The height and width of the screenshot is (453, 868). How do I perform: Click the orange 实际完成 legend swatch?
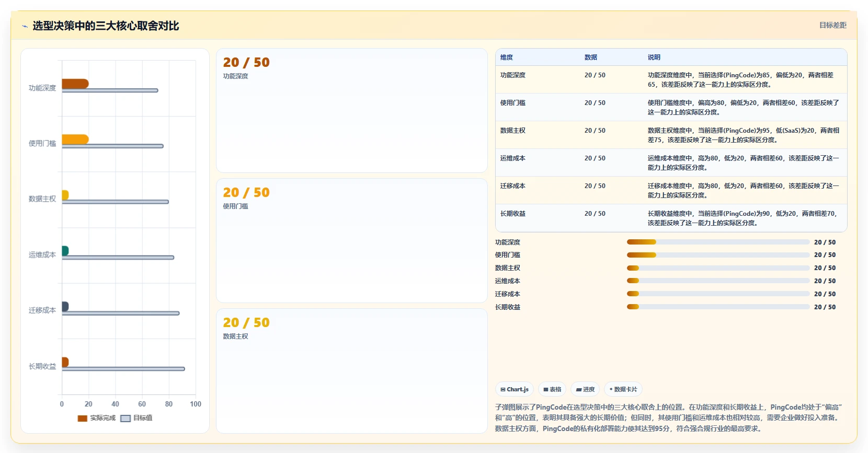[x=83, y=418]
